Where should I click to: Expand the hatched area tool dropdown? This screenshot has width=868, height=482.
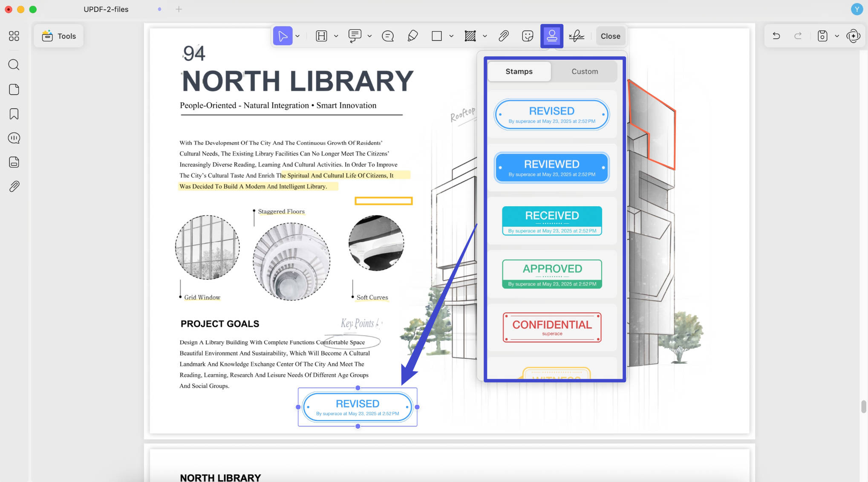[485, 36]
